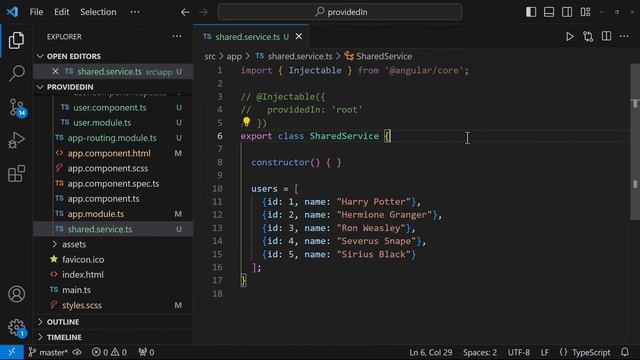The height and width of the screenshot is (360, 640).
Task: Open the File menu
Action: [36, 12]
